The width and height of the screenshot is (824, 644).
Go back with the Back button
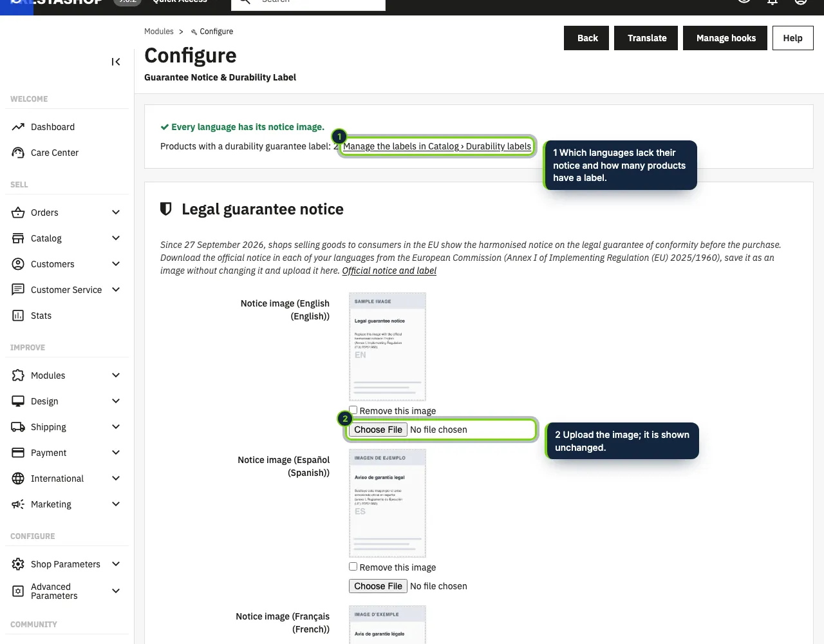coord(586,38)
